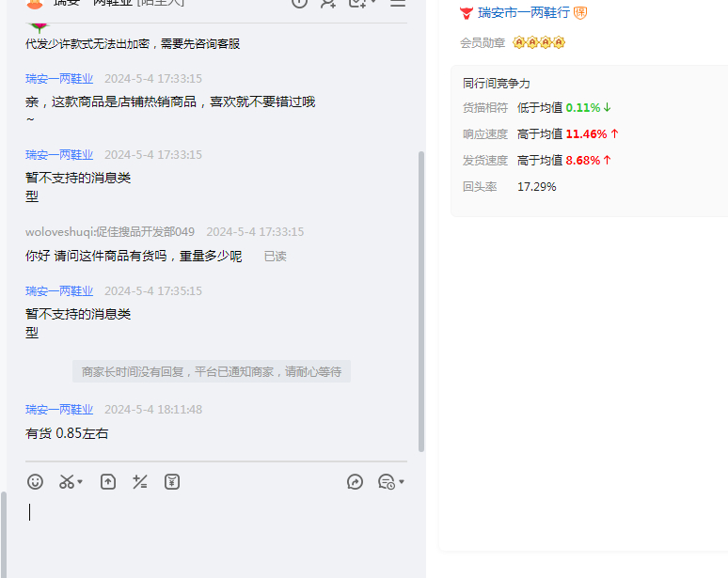Screen dimensions: 728x578
Task: Click the 响应速度 11.46% statistic
Action: pos(581,133)
